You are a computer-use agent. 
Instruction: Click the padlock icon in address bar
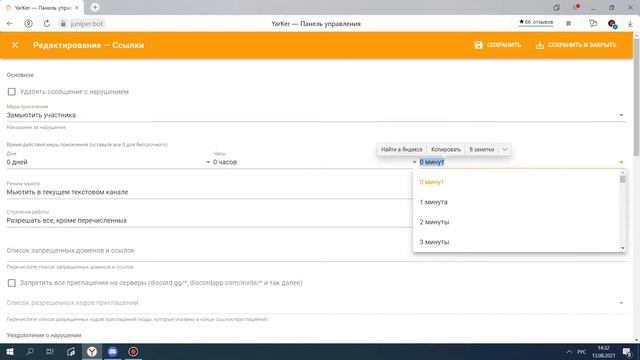click(x=63, y=24)
